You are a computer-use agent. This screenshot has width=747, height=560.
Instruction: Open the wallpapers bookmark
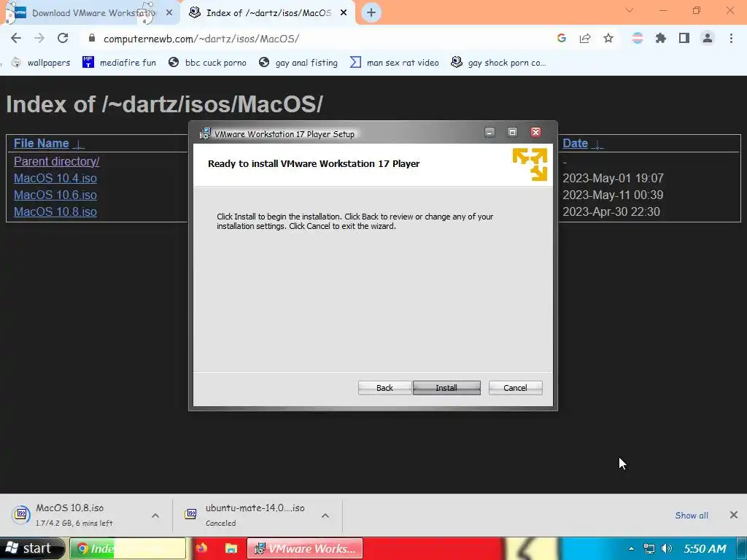pyautogui.click(x=41, y=63)
